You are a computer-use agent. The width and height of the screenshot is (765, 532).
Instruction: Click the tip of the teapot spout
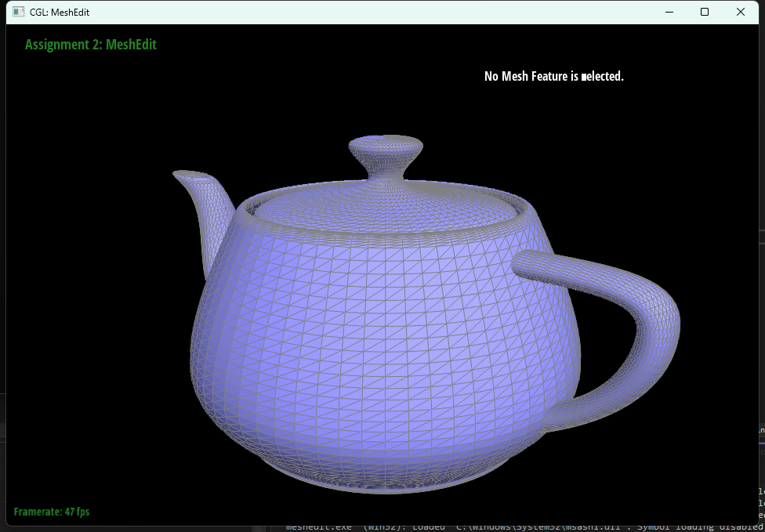tap(174, 172)
